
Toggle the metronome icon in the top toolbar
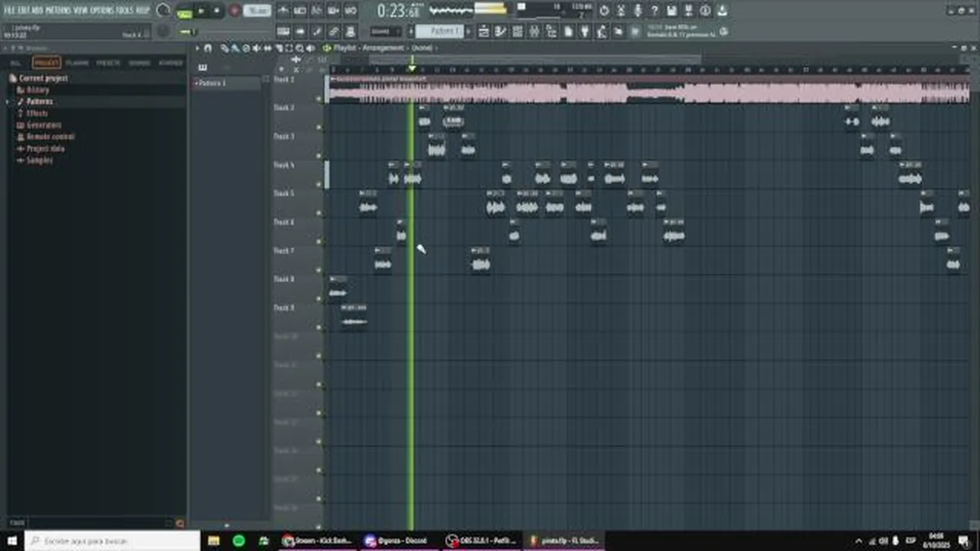coord(283,11)
